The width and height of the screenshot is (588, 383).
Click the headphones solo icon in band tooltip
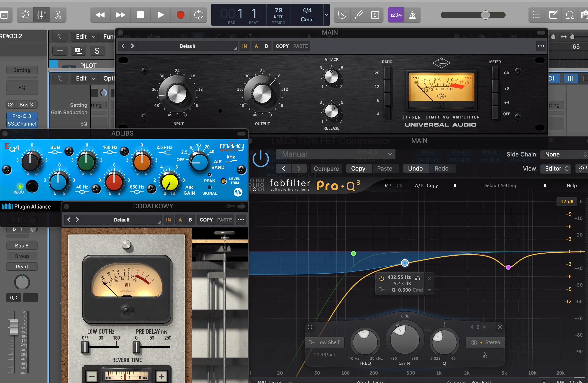point(418,278)
